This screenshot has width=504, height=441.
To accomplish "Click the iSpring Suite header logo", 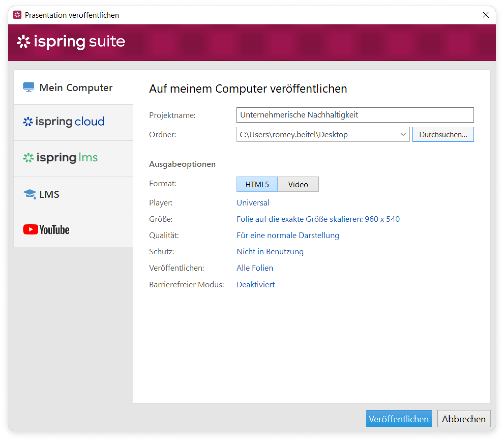I will coord(71,42).
